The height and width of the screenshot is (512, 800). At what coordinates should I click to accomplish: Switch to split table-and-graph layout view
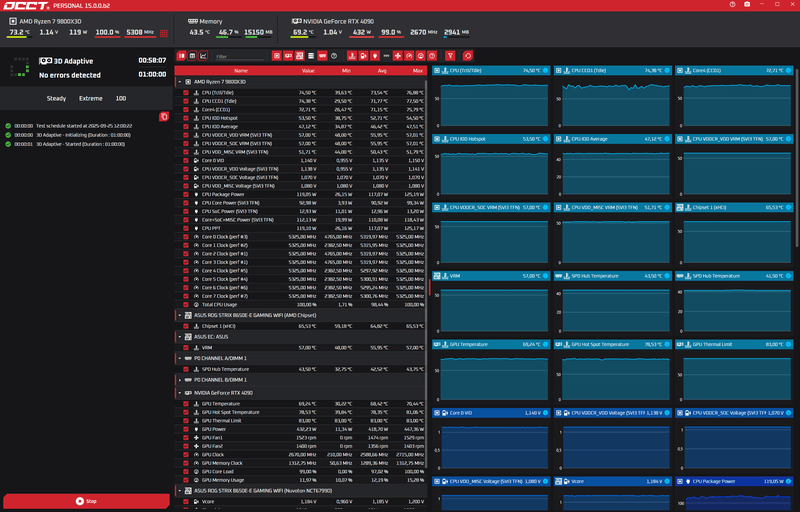coord(182,56)
